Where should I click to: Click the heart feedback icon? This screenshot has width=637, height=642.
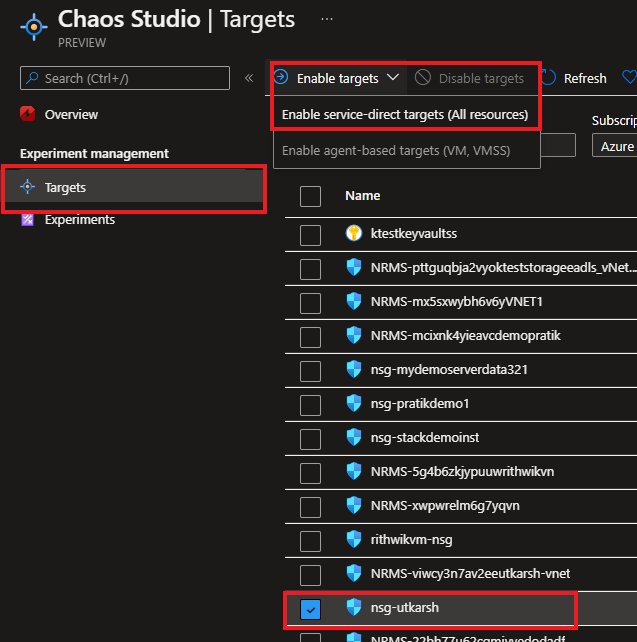630,77
